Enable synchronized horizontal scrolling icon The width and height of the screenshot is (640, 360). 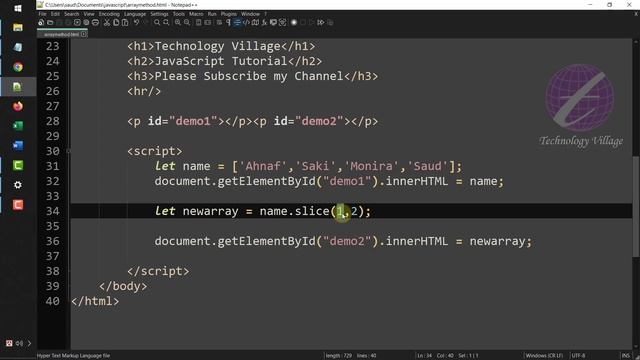208,22
